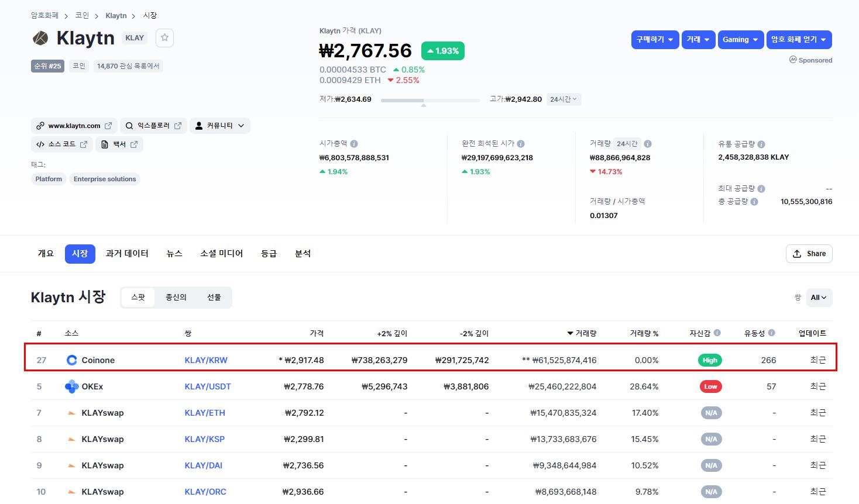Change 거래량 24시간 period selector
This screenshot has height=504, width=859.
pos(627,144)
